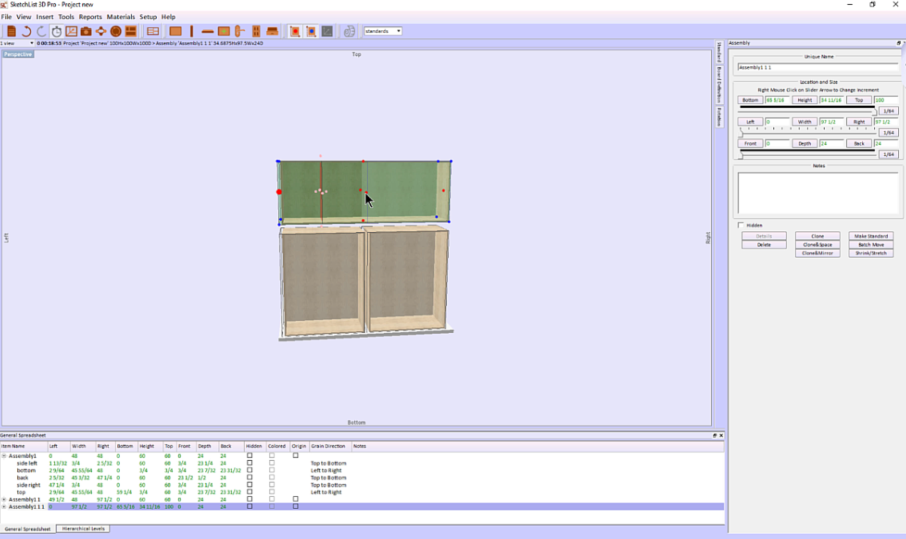906x539 pixels.
Task: Click the camera snapshot icon
Action: tap(86, 31)
